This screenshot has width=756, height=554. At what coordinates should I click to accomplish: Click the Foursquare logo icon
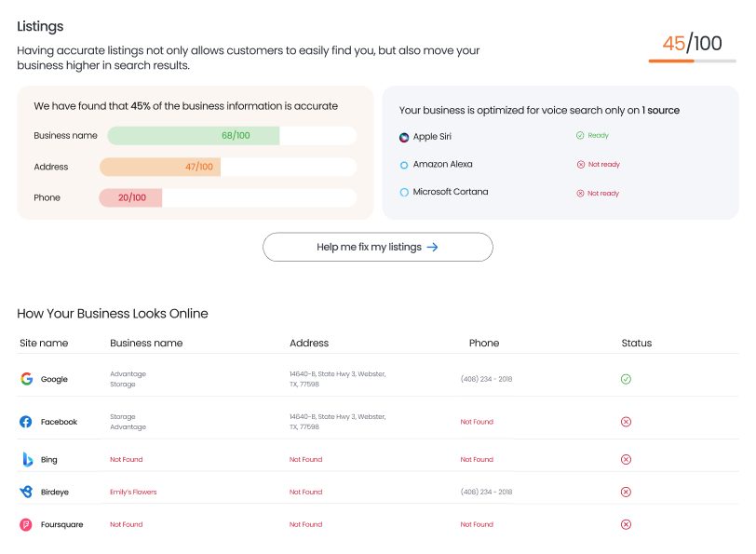pyautogui.click(x=26, y=524)
